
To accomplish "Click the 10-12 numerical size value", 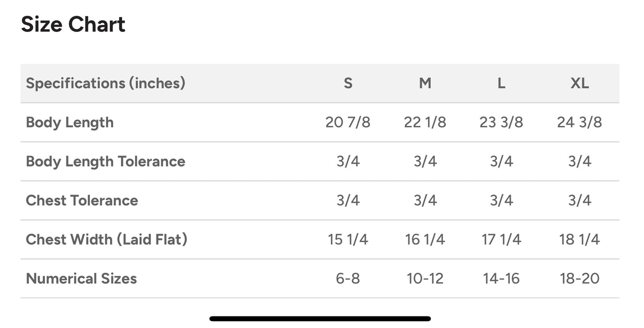I will 425,279.
